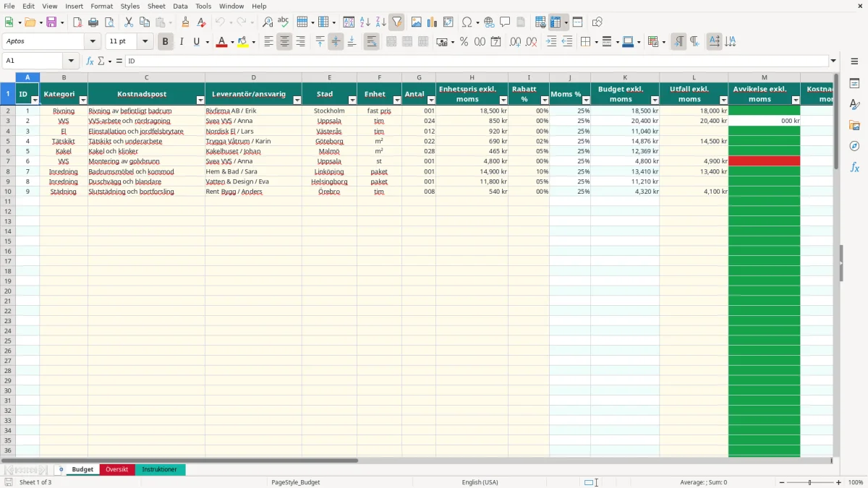Open the sidebar Functions panel
Viewport: 868px width, 488px height.
click(854, 167)
